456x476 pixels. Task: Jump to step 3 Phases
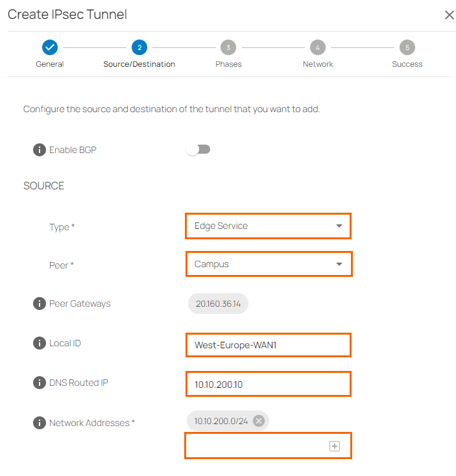point(228,47)
